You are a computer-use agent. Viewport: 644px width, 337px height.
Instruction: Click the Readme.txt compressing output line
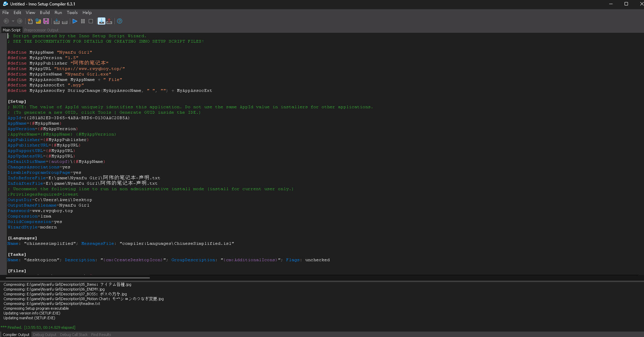pyautogui.click(x=52, y=304)
